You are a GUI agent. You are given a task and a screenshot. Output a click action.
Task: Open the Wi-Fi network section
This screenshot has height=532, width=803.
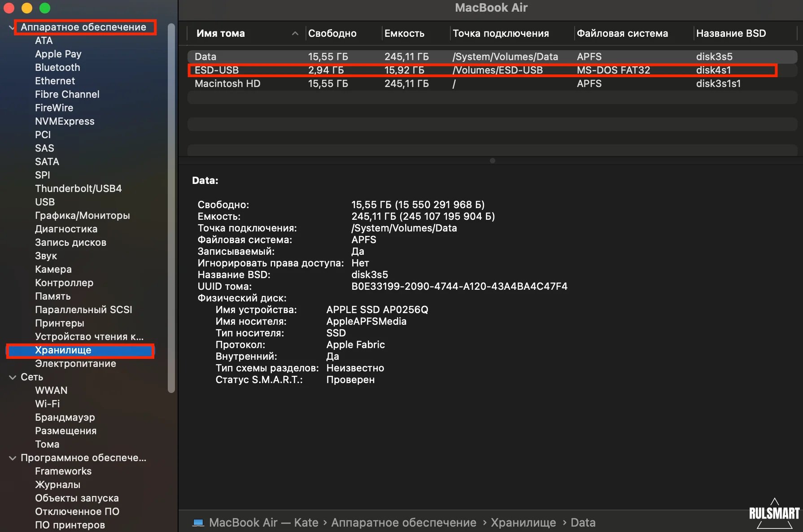(x=47, y=404)
